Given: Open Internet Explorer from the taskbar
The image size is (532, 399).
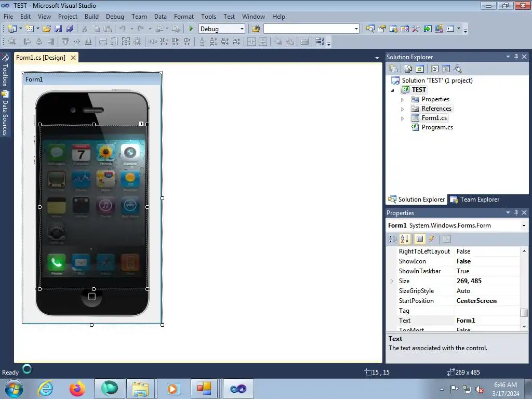Looking at the screenshot, I should (46, 389).
